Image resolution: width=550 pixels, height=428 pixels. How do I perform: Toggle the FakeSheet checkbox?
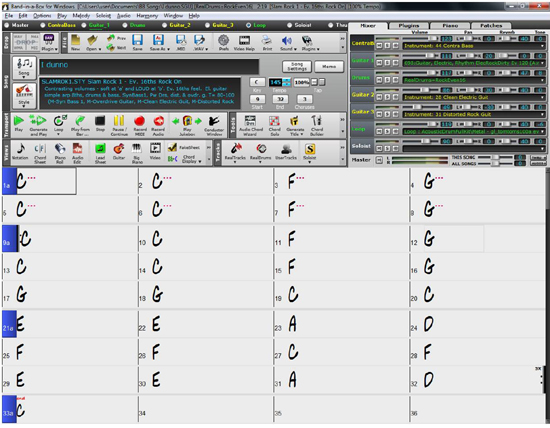(x=172, y=147)
